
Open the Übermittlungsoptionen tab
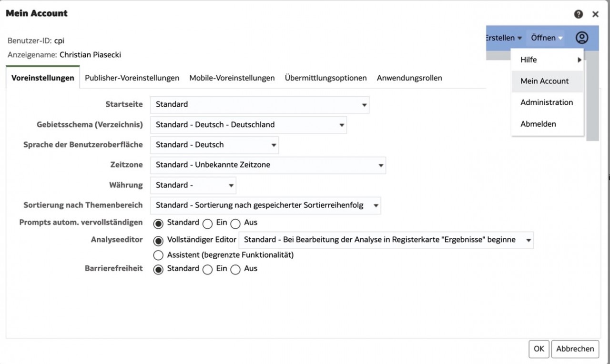coord(326,78)
